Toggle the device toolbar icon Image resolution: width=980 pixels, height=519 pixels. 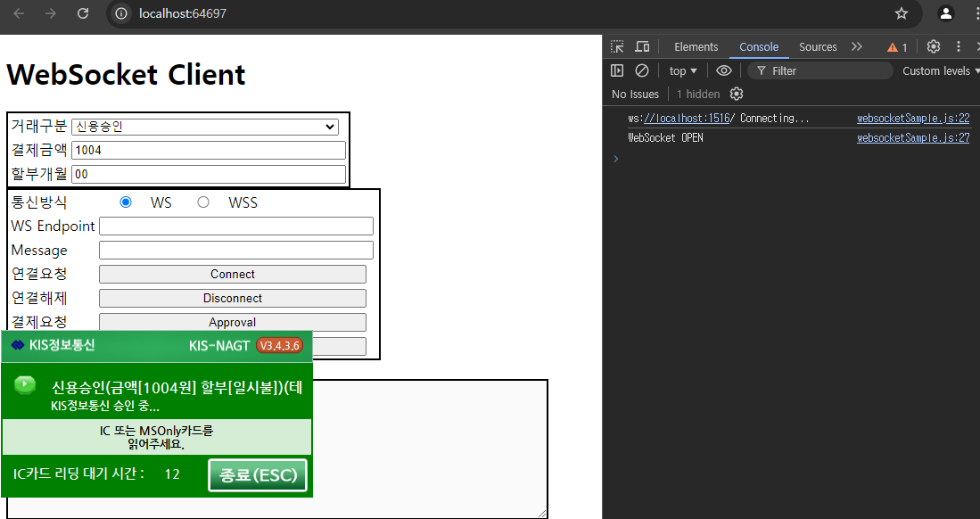[x=641, y=47]
